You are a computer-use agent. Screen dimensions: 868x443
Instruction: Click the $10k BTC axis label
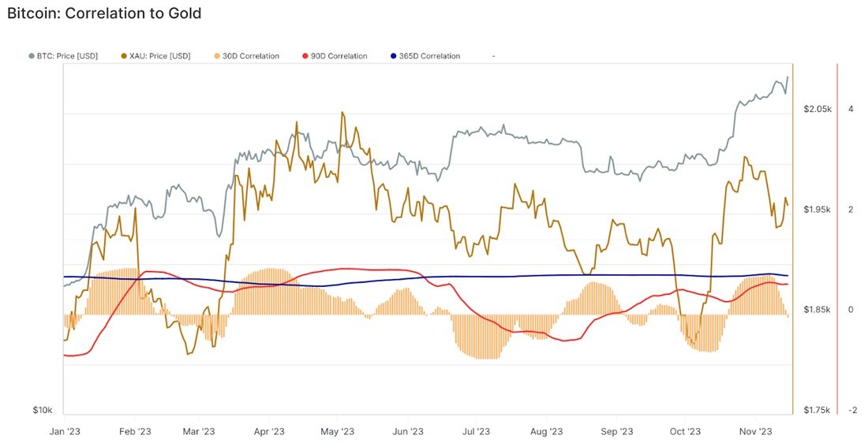click(43, 411)
